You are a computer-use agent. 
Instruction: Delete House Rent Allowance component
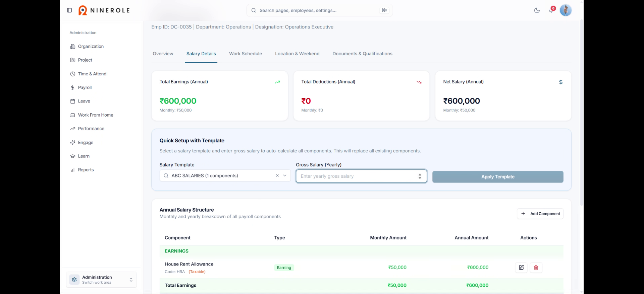coord(536,268)
